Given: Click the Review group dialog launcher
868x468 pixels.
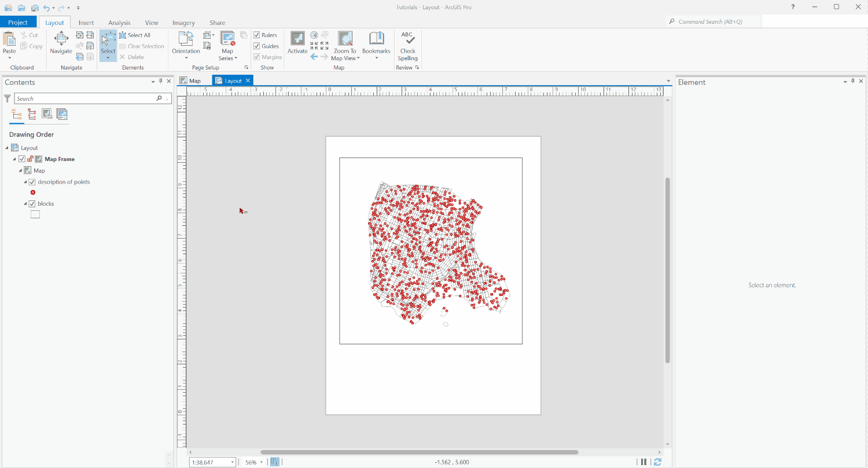Looking at the screenshot, I should tap(417, 68).
